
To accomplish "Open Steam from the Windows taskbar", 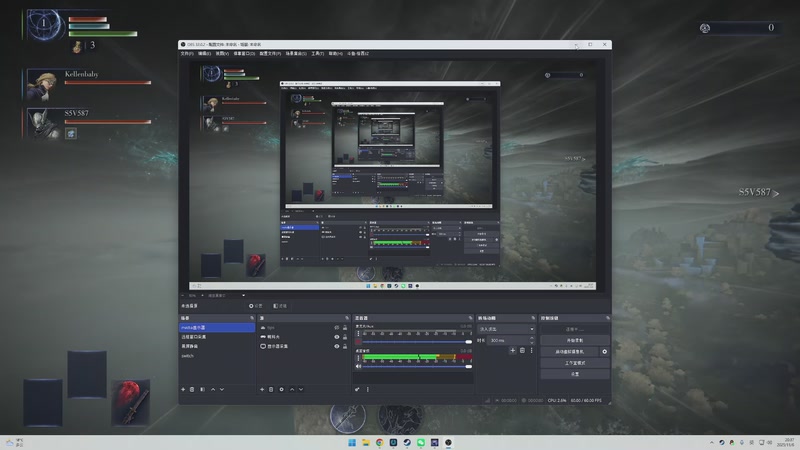I will tap(407, 442).
